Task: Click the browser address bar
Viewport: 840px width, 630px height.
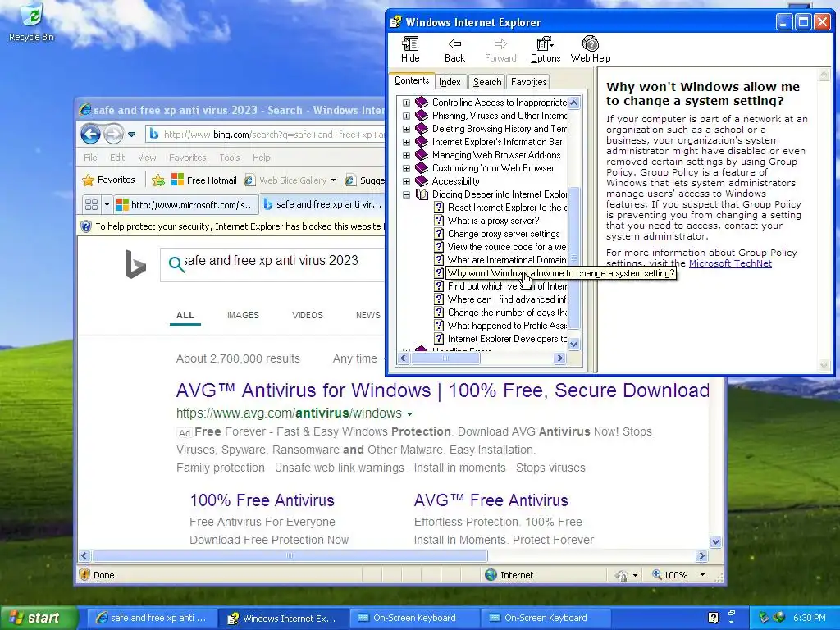Action: 265,135
